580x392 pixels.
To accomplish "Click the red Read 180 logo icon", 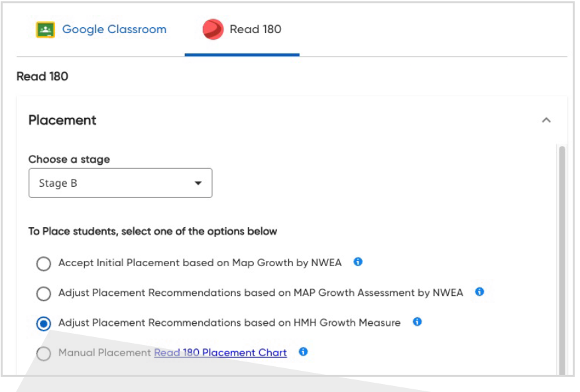I will tap(213, 30).
